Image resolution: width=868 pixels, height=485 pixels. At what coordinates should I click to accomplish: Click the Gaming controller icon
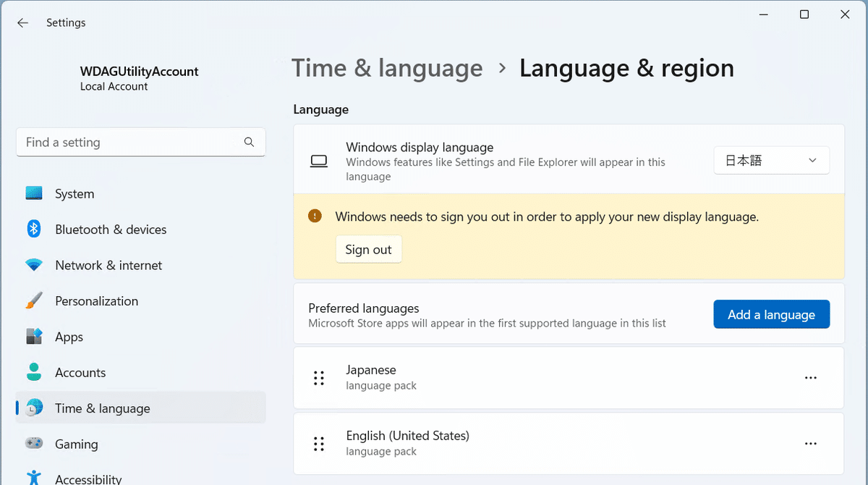pos(34,444)
